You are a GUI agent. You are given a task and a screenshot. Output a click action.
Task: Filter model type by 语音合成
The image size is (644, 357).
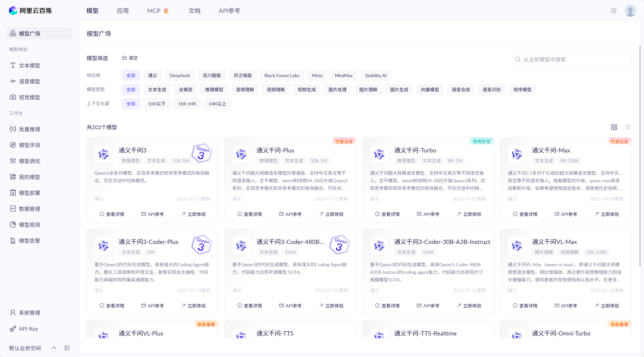tap(461, 90)
